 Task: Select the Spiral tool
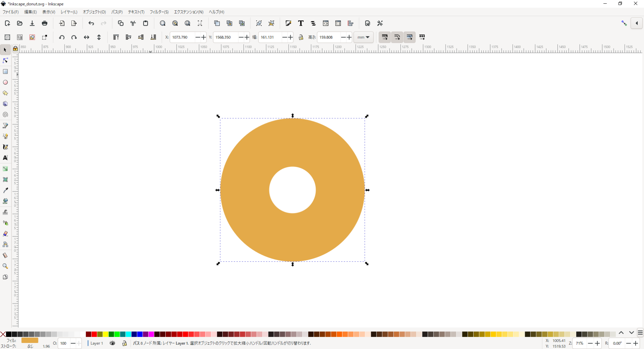(5, 115)
